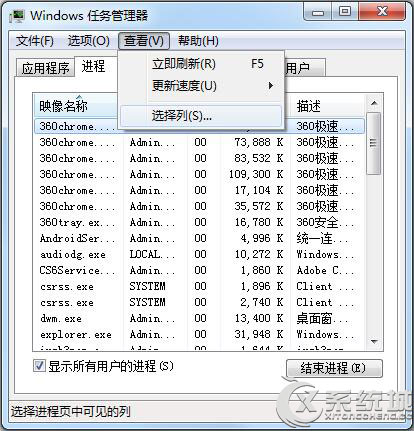Image resolution: width=414 pixels, height=431 pixels.
Task: Open the 选项(O) menu
Action: point(89,41)
